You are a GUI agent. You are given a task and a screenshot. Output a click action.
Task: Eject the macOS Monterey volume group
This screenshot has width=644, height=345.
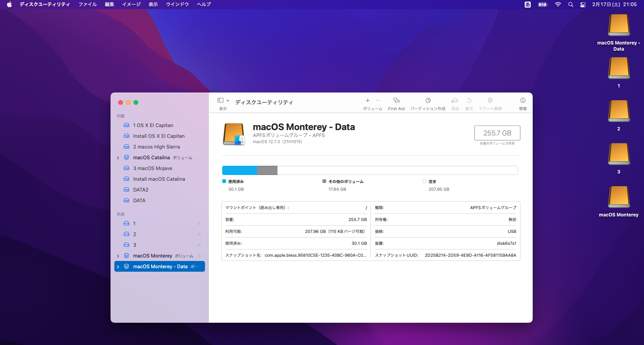199,256
